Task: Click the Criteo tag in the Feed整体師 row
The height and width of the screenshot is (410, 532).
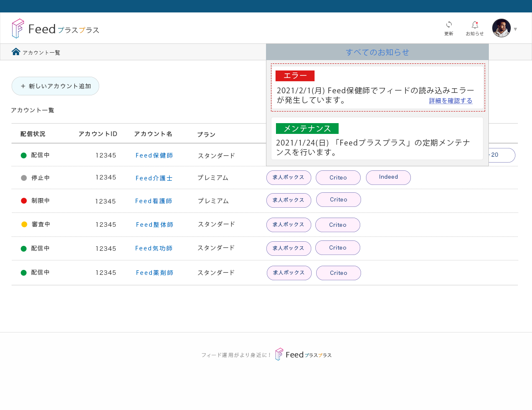Action: point(338,225)
